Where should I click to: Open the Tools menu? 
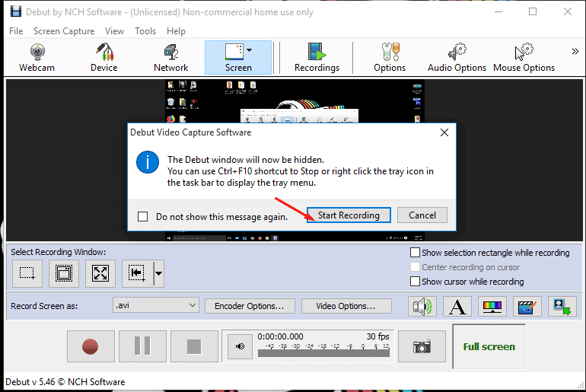(145, 31)
